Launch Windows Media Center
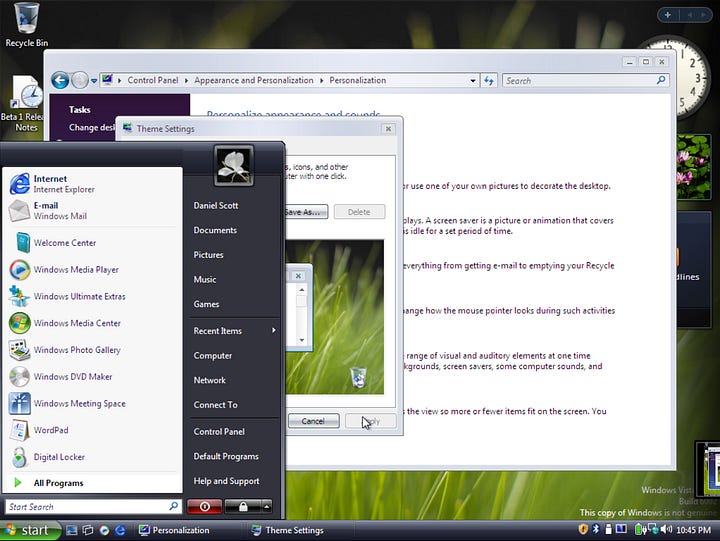The width and height of the screenshot is (720, 541). click(92, 323)
